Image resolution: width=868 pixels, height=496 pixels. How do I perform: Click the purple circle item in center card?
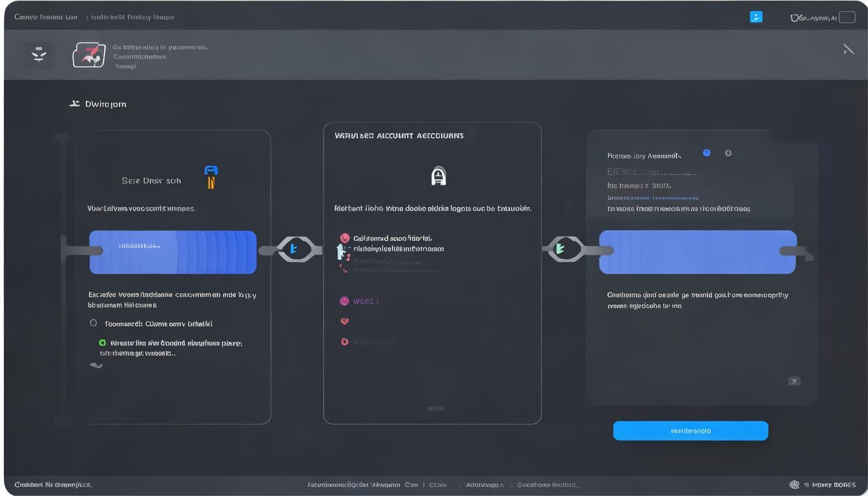[344, 301]
